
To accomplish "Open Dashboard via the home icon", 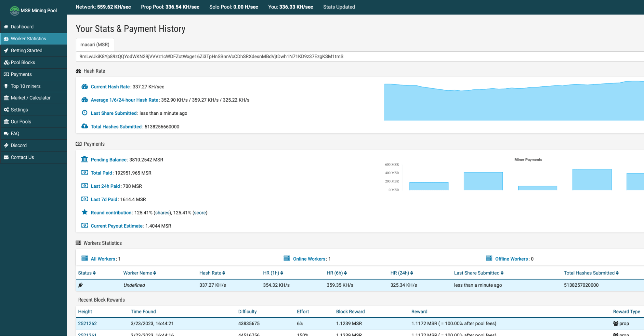I will click(6, 26).
